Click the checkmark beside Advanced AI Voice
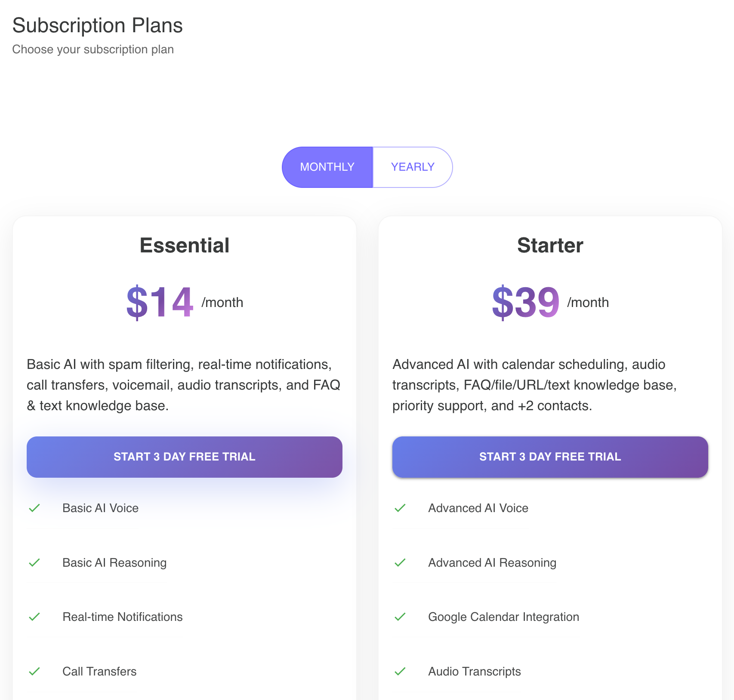The height and width of the screenshot is (700, 734). [x=400, y=508]
